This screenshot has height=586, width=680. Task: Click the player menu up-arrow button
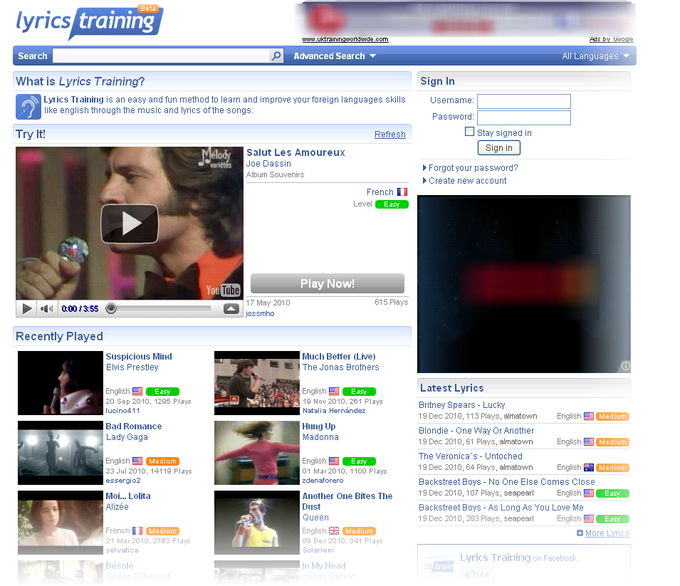pyautogui.click(x=231, y=308)
